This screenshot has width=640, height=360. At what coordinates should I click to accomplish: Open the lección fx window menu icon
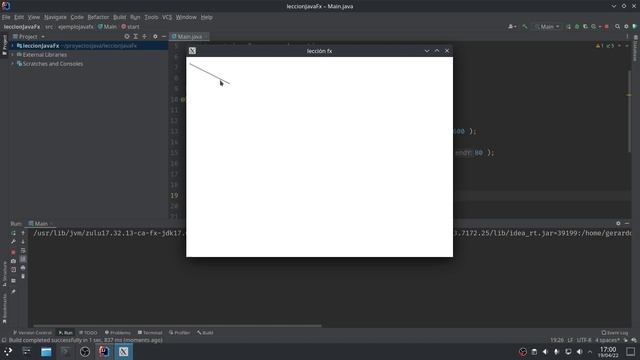point(192,51)
